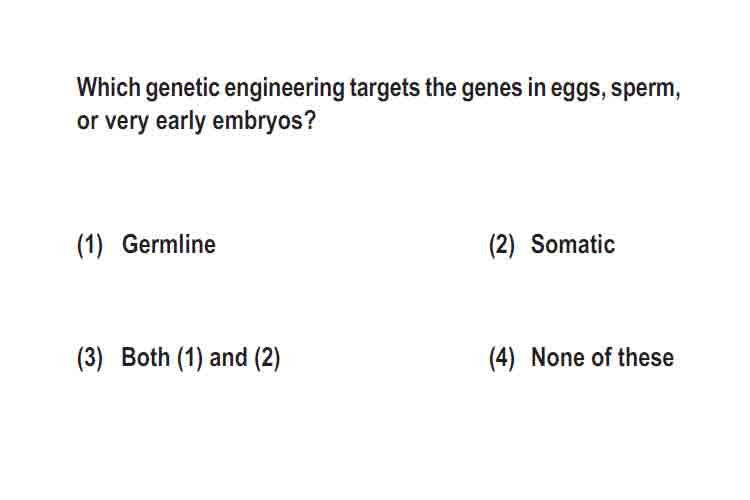Click the word 'sperm' in the question
Viewport: 750px width, 500px height.
click(x=645, y=90)
